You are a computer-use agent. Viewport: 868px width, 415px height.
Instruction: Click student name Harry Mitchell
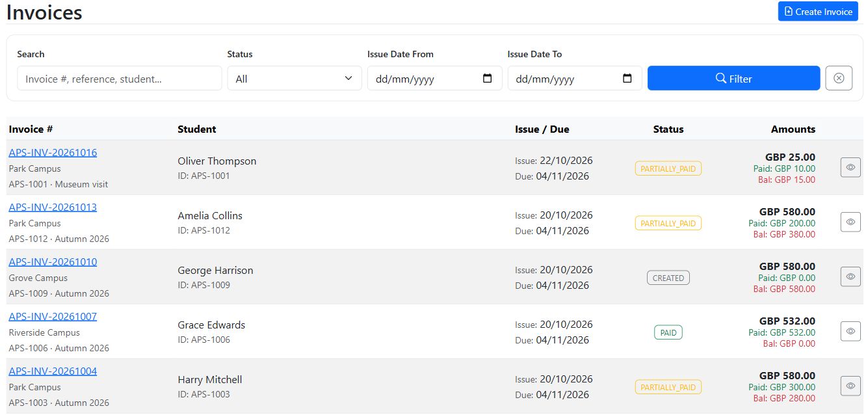[210, 380]
